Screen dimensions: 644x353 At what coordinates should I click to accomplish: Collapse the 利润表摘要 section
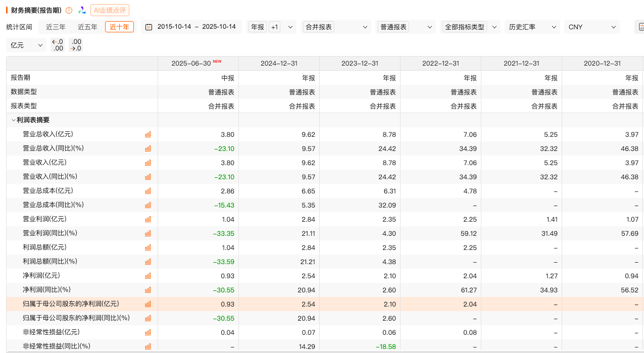[14, 120]
